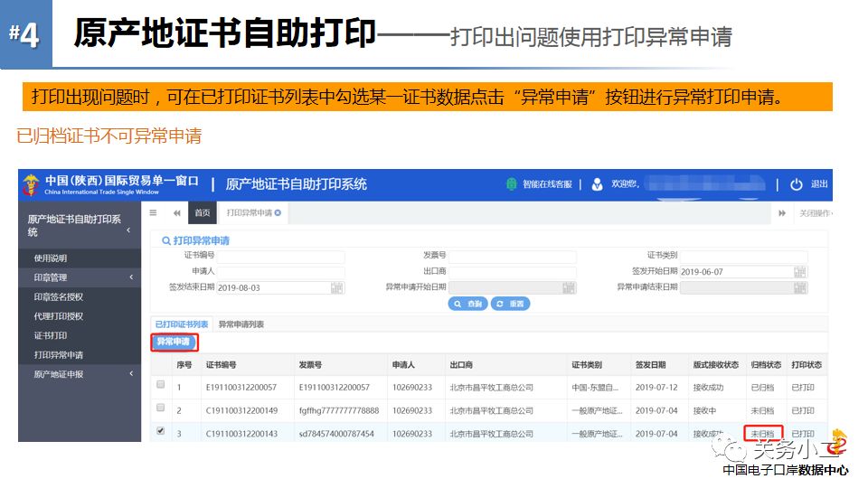Viewport: 868px width, 488px height.
Task: Click the user avatar icon beside 欢迎您
Action: (x=597, y=184)
